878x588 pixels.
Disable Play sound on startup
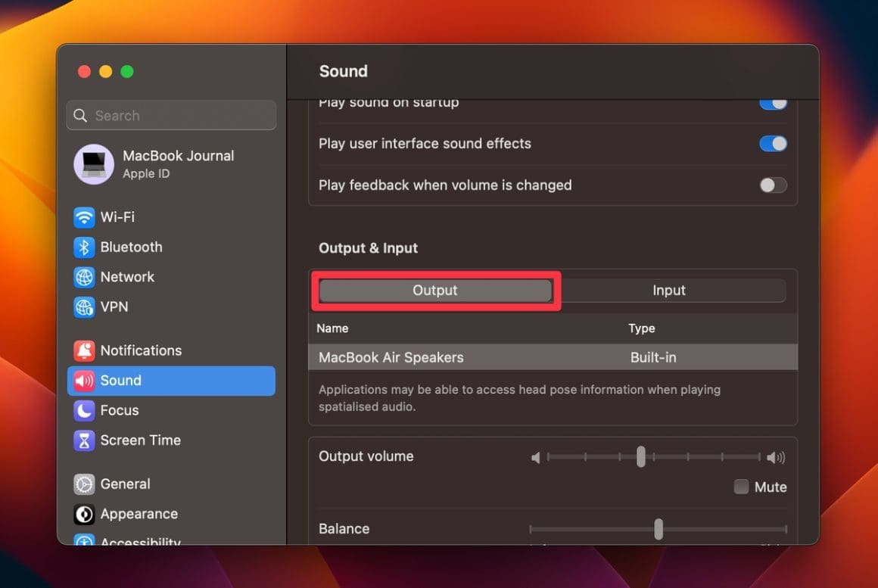772,102
